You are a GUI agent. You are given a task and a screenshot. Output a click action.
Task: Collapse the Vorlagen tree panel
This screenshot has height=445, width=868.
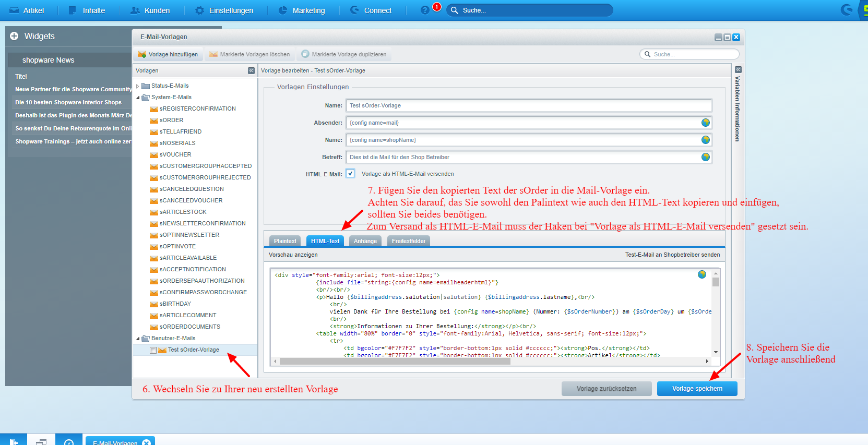point(251,70)
